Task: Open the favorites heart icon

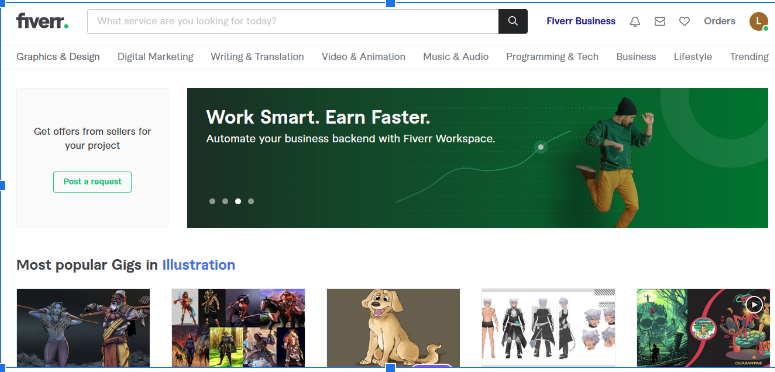Action: point(684,21)
